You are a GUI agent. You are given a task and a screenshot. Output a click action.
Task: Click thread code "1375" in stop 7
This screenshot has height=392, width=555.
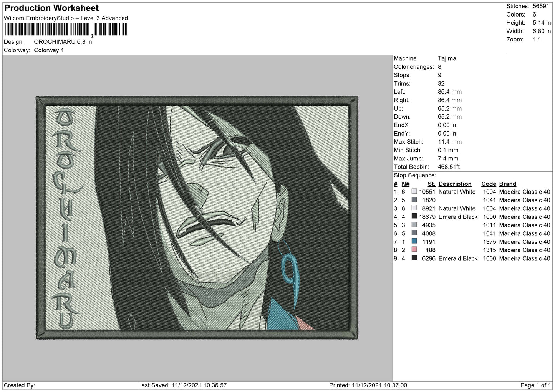coord(490,242)
